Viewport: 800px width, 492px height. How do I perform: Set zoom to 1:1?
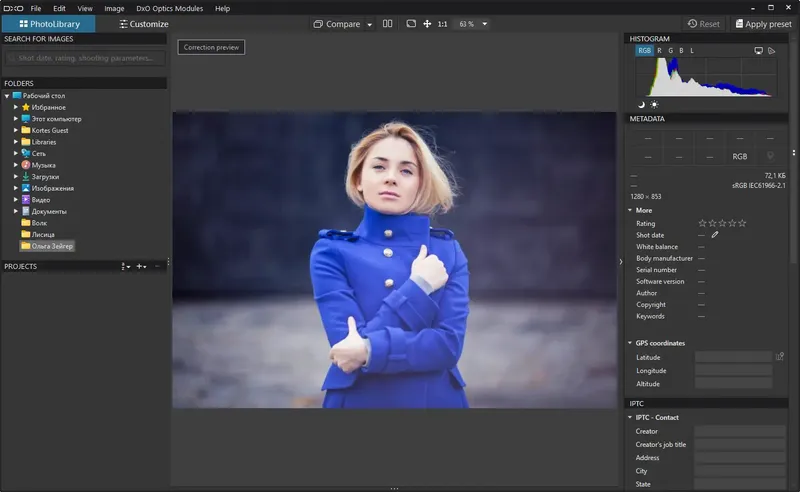(x=442, y=24)
